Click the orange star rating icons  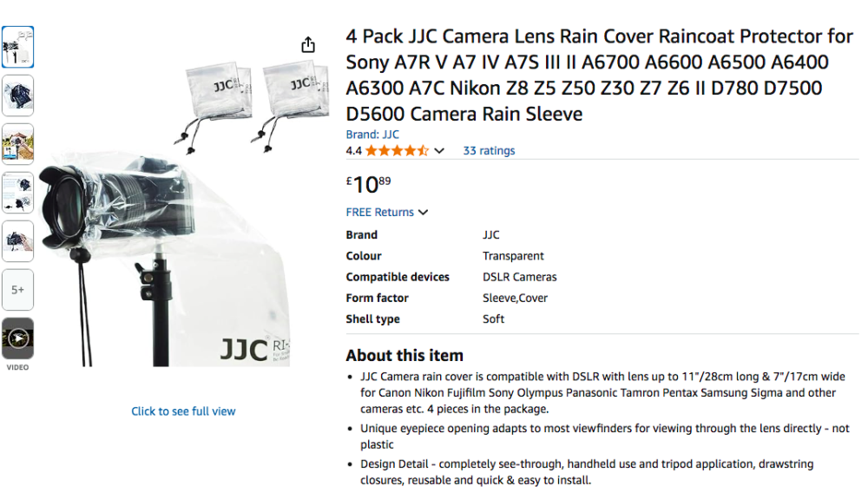coord(397,150)
